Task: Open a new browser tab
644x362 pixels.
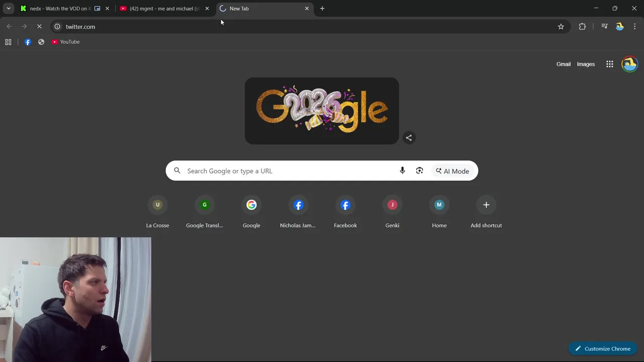Action: (x=323, y=9)
